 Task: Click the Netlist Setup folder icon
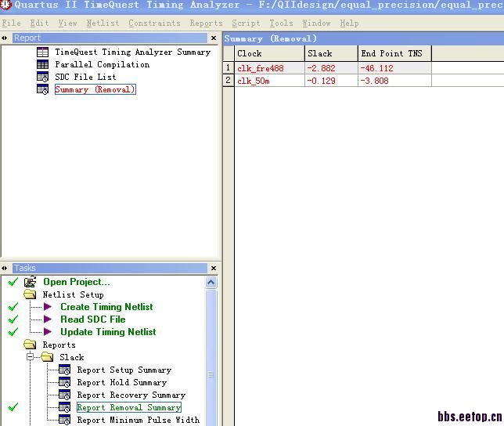30,294
